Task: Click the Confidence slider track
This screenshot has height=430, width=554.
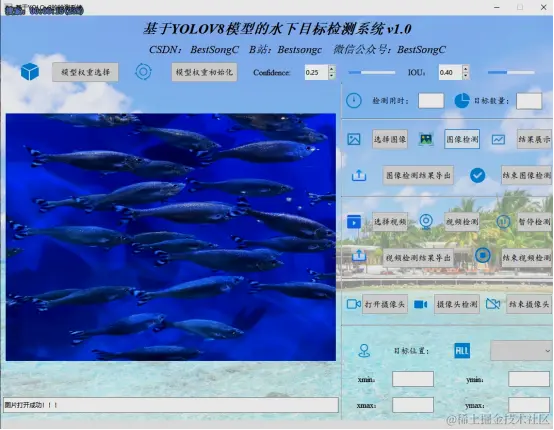Action: [x=372, y=72]
